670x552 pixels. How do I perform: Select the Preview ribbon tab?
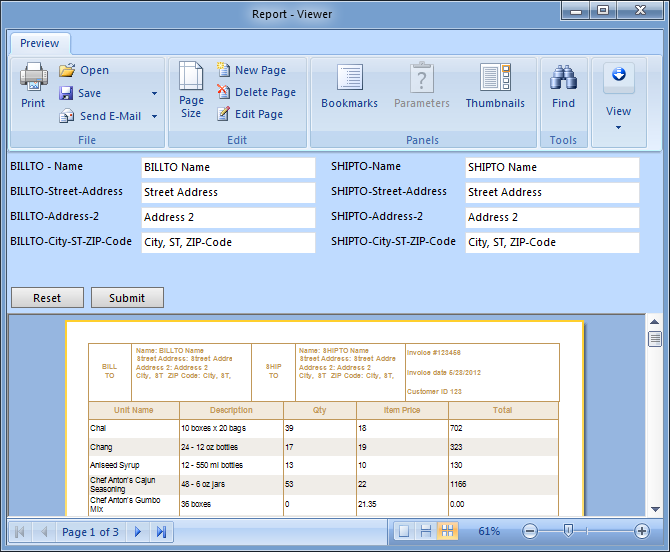pyautogui.click(x=40, y=43)
